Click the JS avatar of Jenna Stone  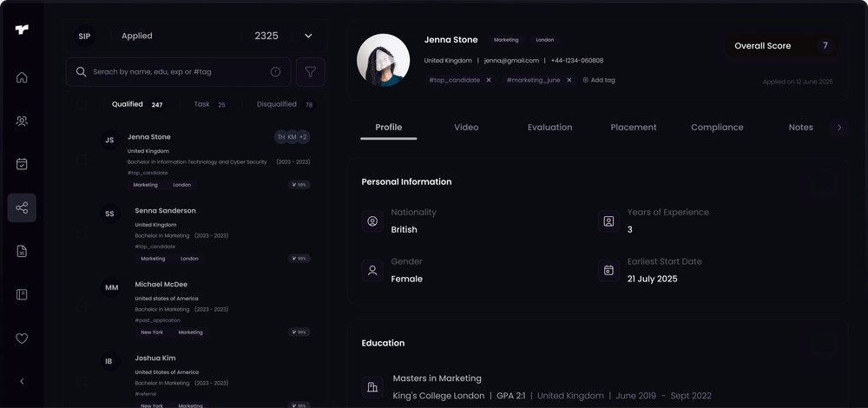point(109,140)
